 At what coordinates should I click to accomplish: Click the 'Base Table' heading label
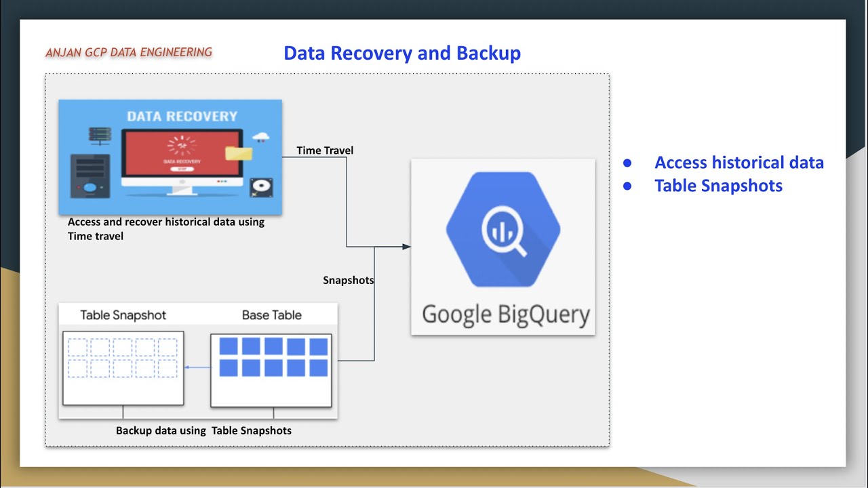[272, 315]
